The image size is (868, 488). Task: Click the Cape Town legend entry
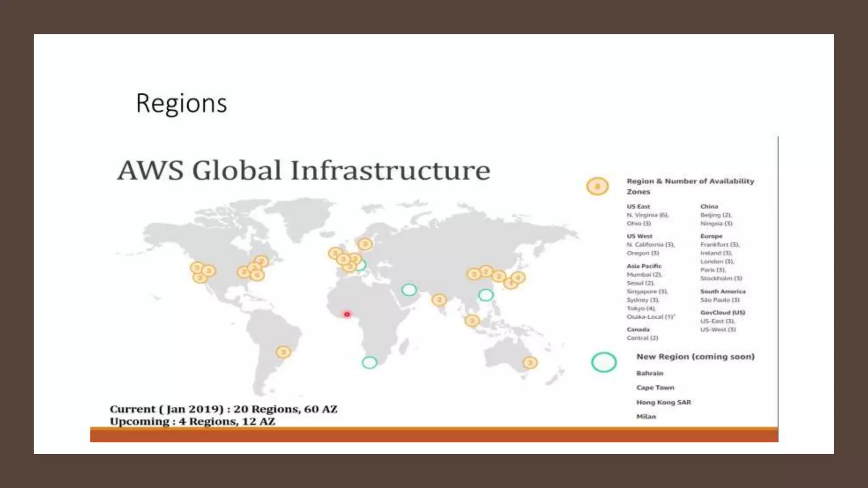(655, 388)
